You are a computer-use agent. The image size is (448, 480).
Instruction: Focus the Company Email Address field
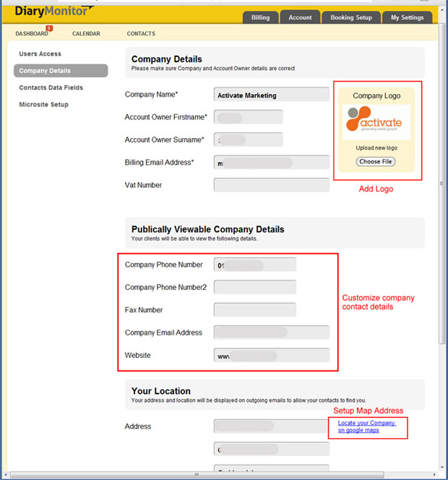[x=272, y=333]
